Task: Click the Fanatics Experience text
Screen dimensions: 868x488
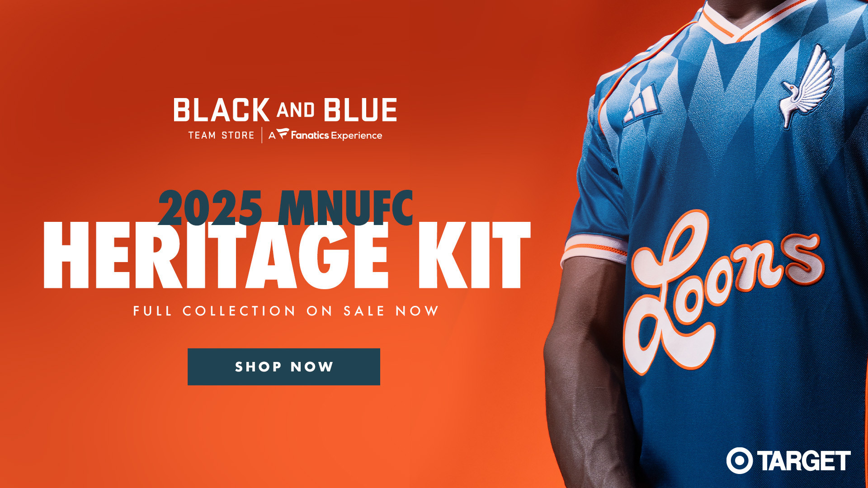Action: click(336, 135)
